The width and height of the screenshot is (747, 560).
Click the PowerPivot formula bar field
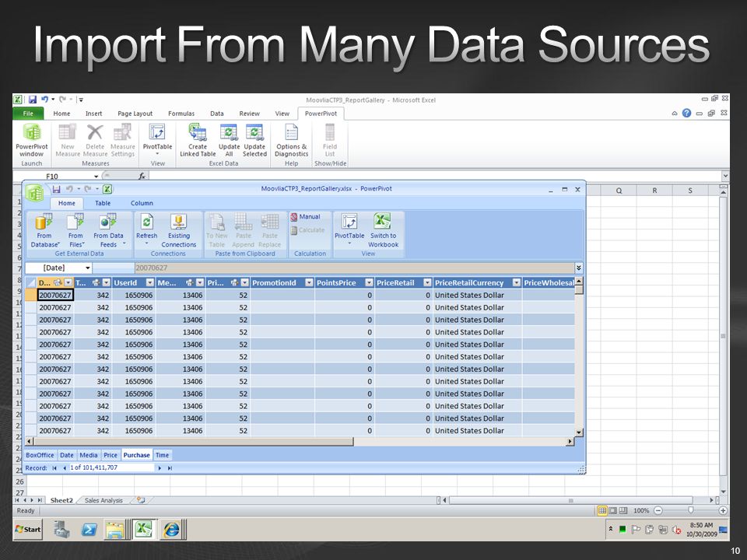(354, 268)
